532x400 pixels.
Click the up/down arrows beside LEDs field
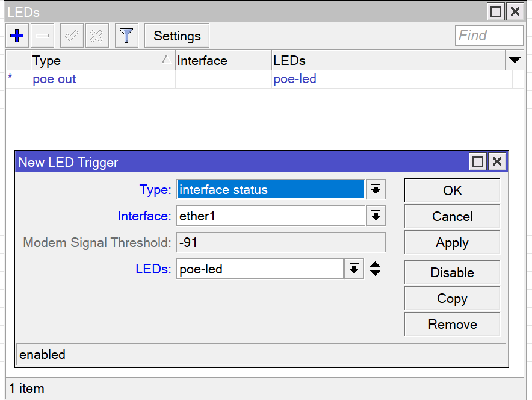click(374, 269)
